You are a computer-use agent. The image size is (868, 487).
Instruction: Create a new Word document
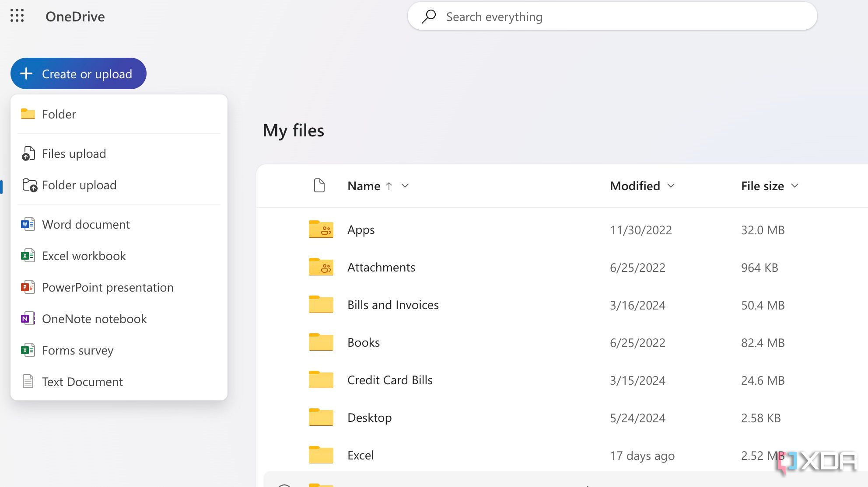point(119,224)
